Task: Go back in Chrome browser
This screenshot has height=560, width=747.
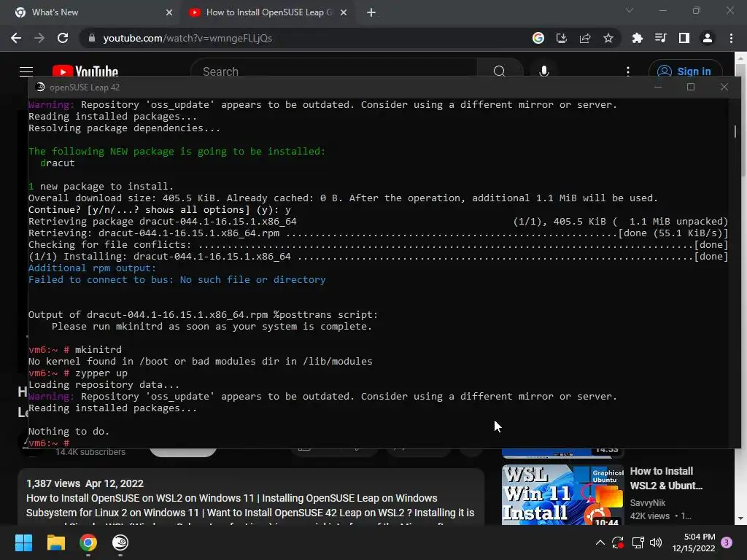Action: [16, 38]
